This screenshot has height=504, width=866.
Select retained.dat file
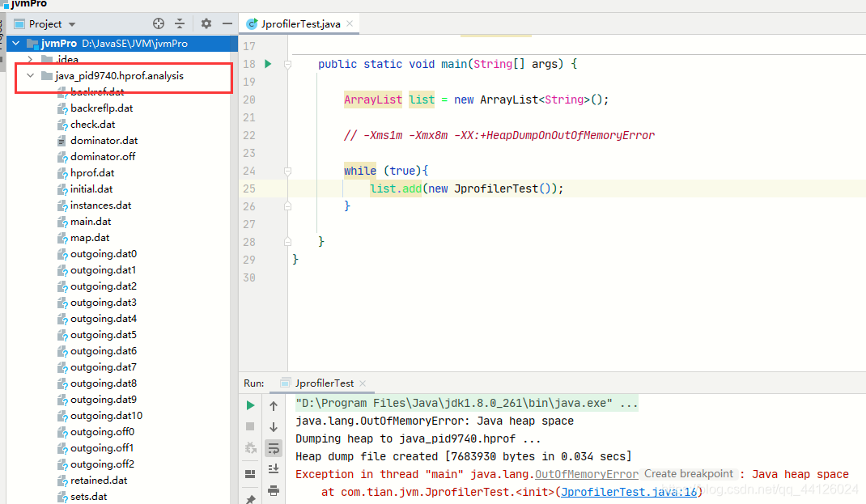[x=99, y=481]
